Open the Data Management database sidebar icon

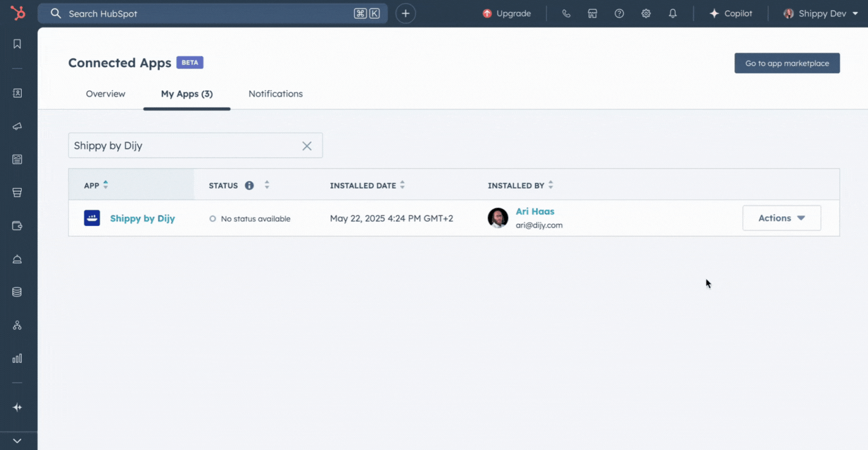17,292
